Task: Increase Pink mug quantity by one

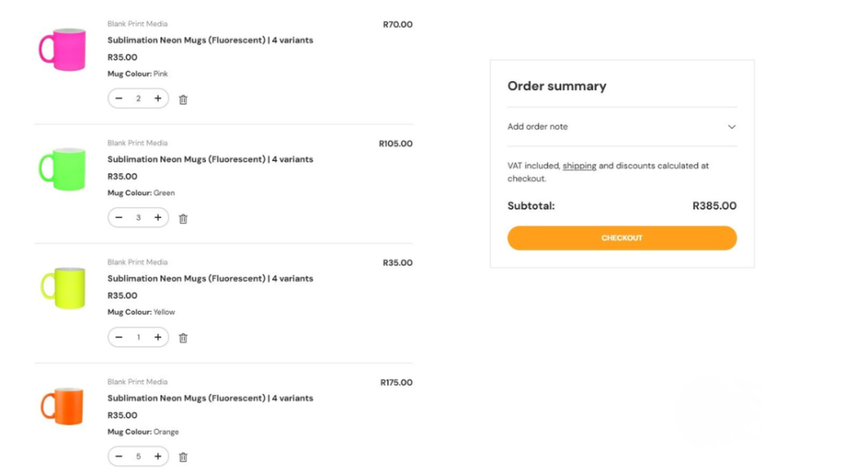Action: point(158,98)
